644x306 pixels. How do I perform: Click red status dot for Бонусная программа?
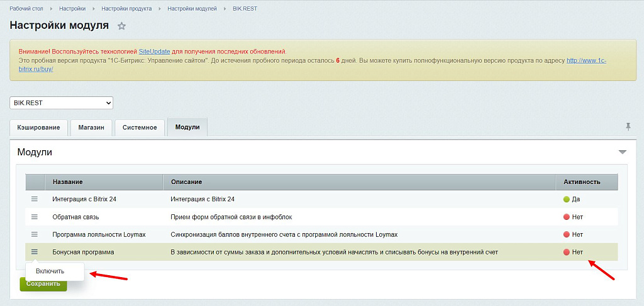click(567, 252)
